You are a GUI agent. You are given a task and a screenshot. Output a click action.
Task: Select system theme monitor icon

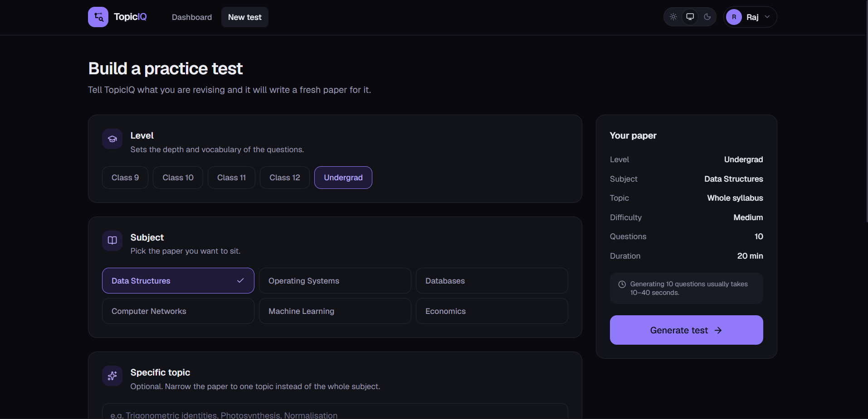pyautogui.click(x=690, y=17)
